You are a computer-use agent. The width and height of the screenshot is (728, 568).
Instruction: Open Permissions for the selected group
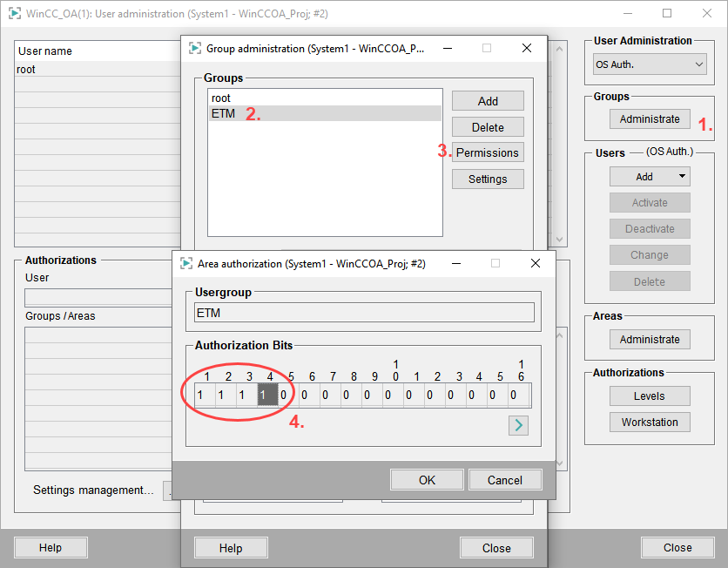488,152
